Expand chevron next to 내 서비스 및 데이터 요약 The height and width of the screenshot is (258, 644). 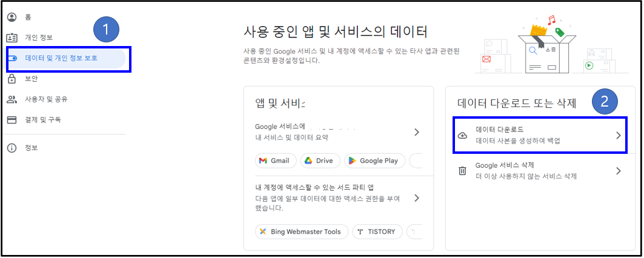click(x=416, y=132)
